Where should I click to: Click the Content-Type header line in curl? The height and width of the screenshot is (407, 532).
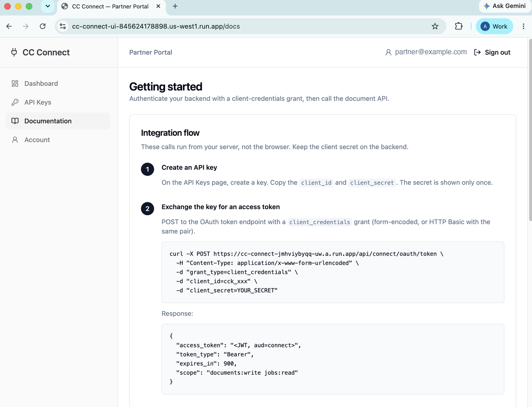(x=267, y=263)
